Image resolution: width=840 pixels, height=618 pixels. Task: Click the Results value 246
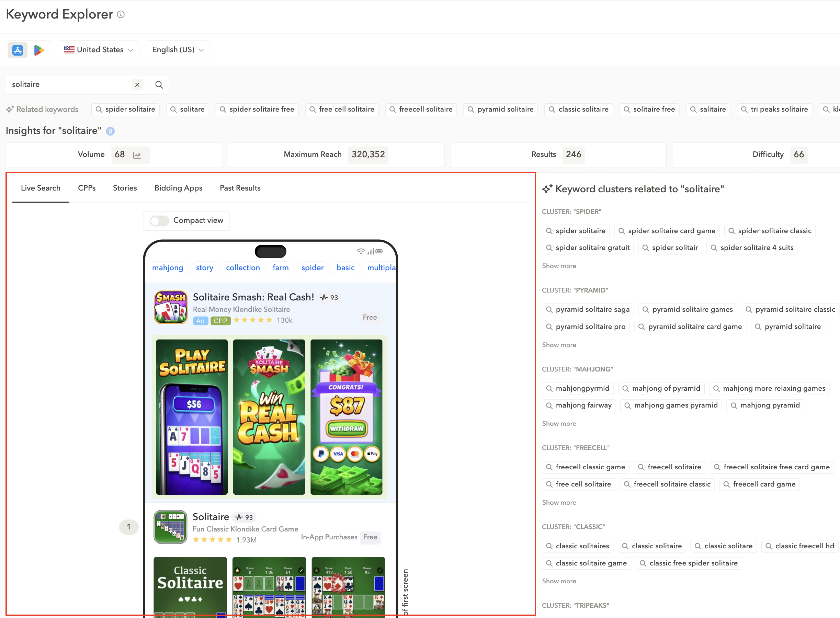(574, 154)
